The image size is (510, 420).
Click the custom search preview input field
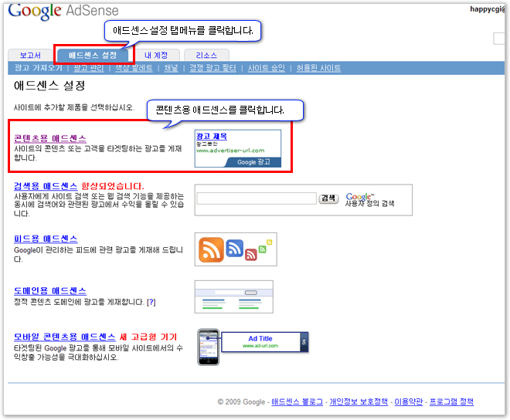pos(257,198)
